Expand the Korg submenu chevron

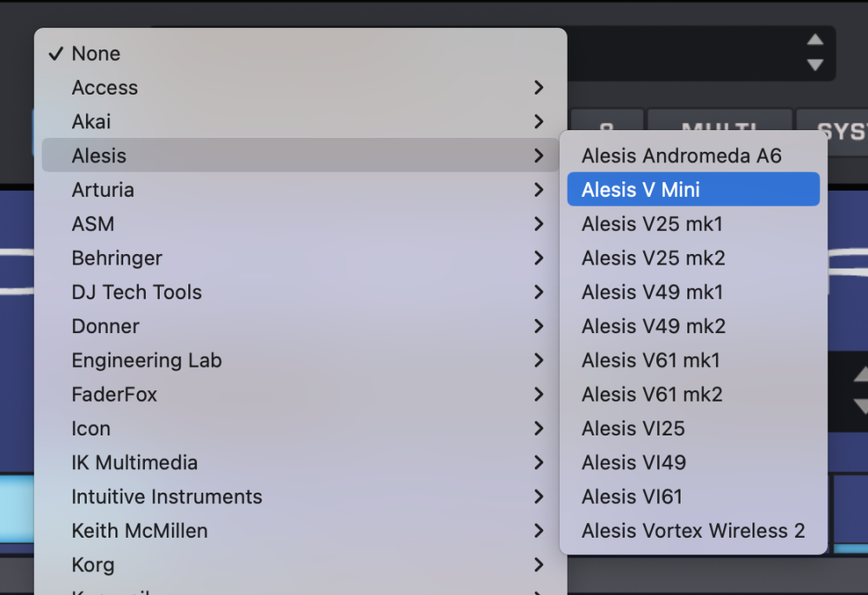coord(539,565)
